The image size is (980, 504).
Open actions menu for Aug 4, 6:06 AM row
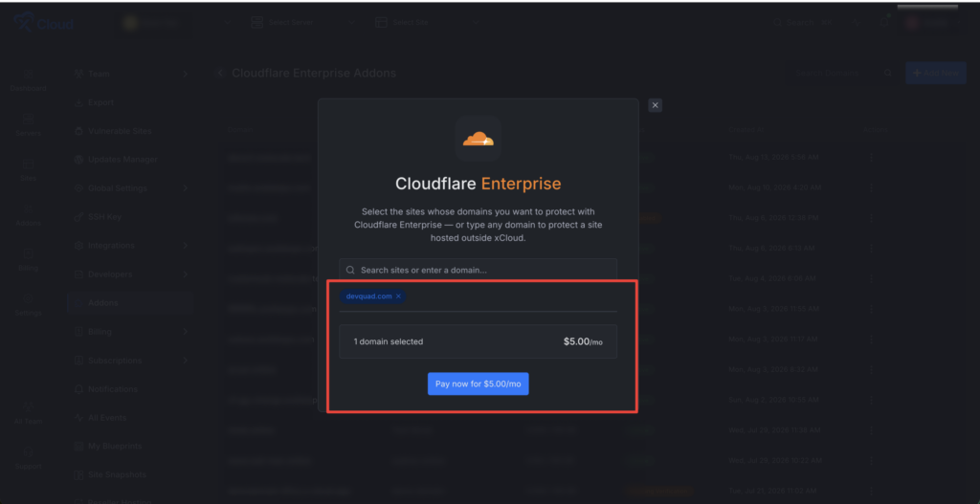point(871,278)
